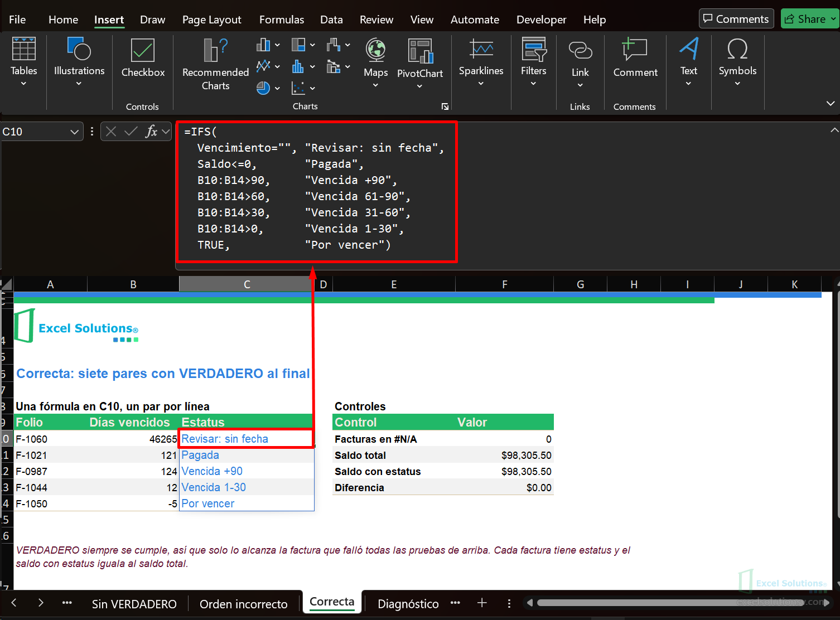Viewport: 840px width, 620px height.
Task: Select cell "Vencida +90"
Action: 247,471
